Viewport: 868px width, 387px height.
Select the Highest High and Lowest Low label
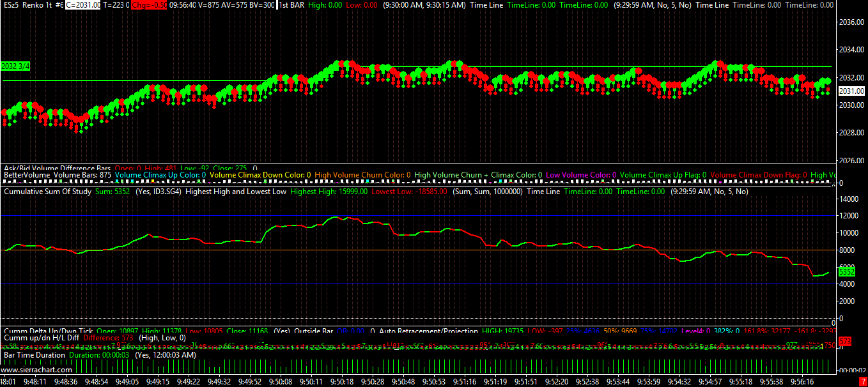click(x=236, y=192)
